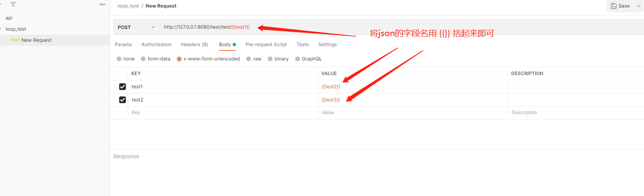Viewport: 644px width, 196px height.
Task: Click the DESCRIPTION column header
Action: [x=527, y=74]
